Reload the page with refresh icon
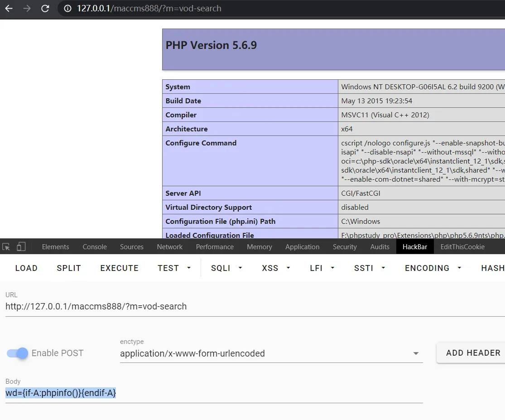 [x=45, y=9]
